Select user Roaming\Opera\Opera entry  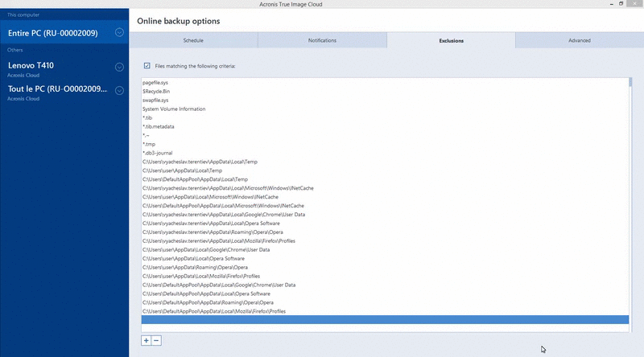pos(385,268)
